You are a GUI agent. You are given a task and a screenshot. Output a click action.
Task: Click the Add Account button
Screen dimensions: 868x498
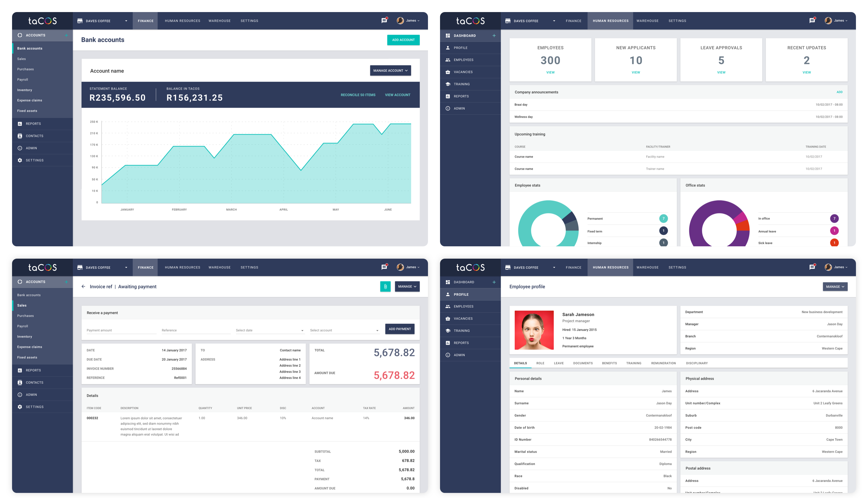click(x=403, y=40)
